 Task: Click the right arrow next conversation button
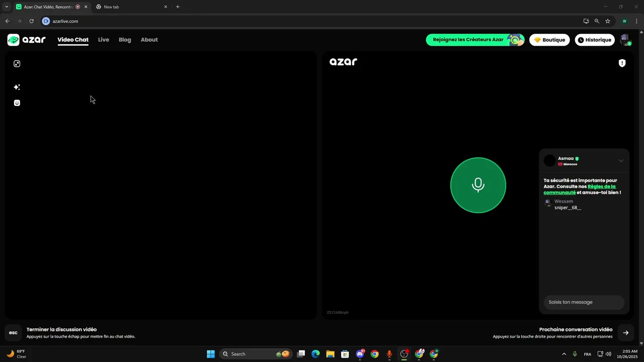(625, 333)
